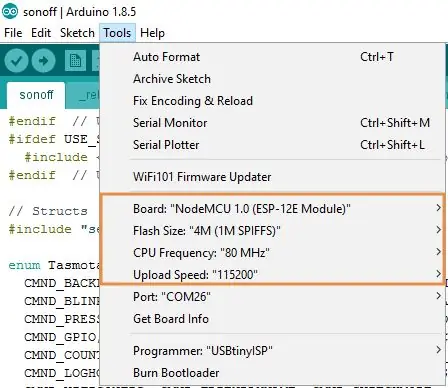
Task: Open the Serial Monitor
Action: 273,123
